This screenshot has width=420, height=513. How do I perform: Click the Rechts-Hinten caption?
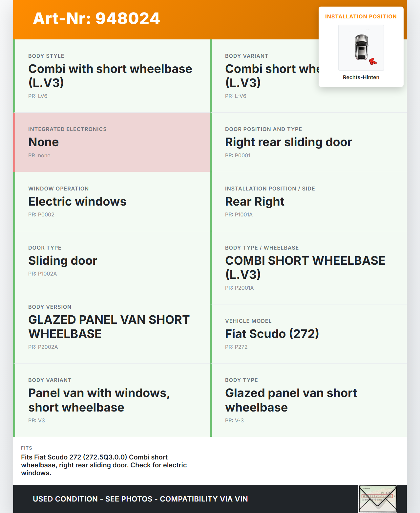pyautogui.click(x=361, y=78)
